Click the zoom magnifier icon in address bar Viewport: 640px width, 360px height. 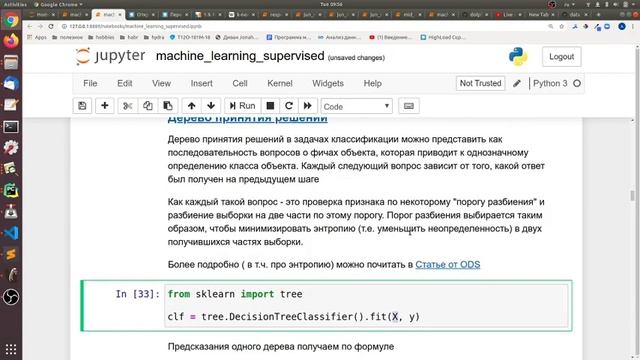(x=551, y=26)
